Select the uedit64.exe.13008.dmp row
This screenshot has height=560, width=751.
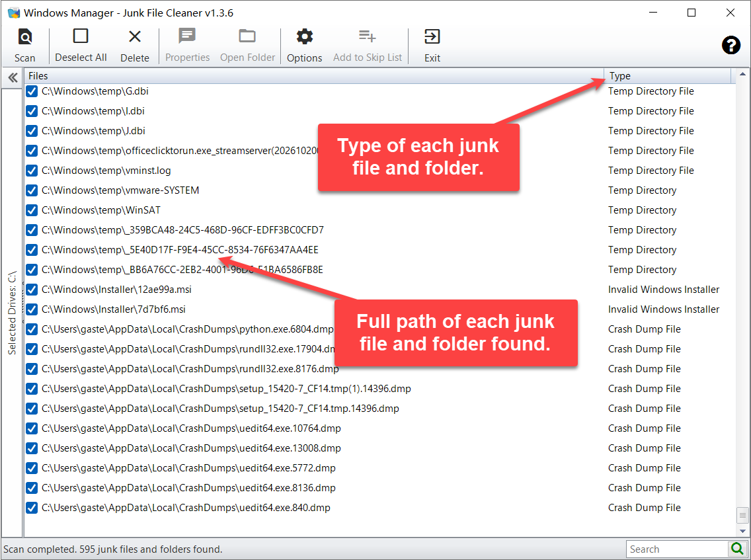tap(380, 448)
